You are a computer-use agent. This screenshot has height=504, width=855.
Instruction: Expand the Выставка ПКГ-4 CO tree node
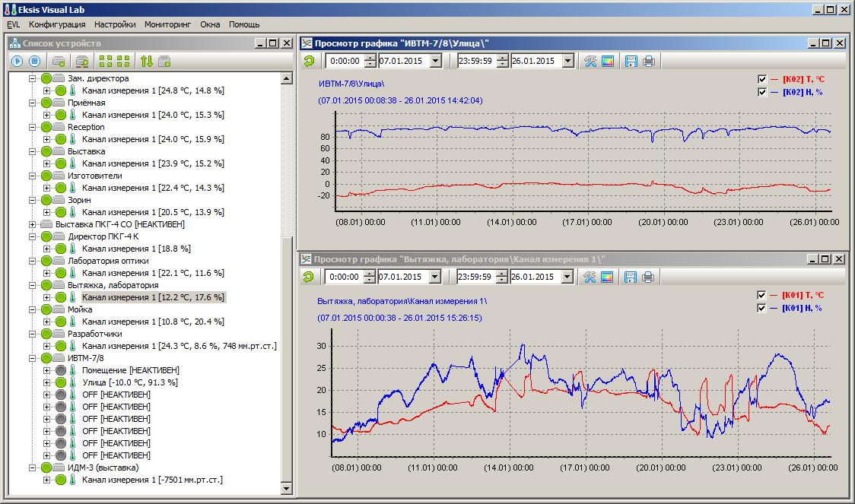[x=32, y=224]
